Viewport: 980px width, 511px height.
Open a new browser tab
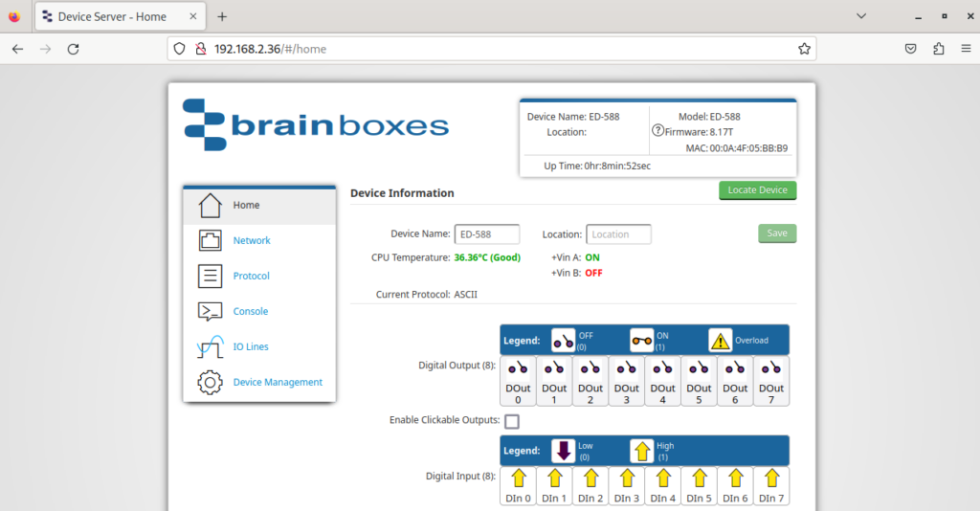[x=222, y=17]
